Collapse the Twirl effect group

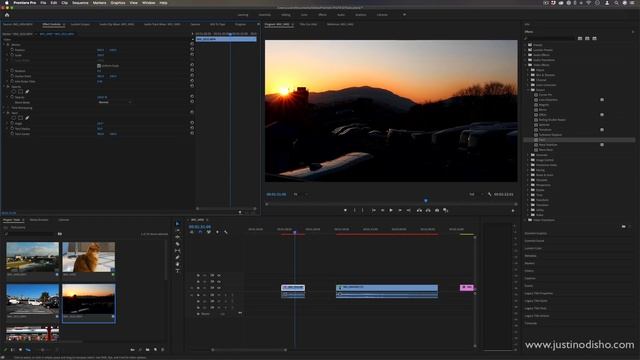click(x=4, y=113)
